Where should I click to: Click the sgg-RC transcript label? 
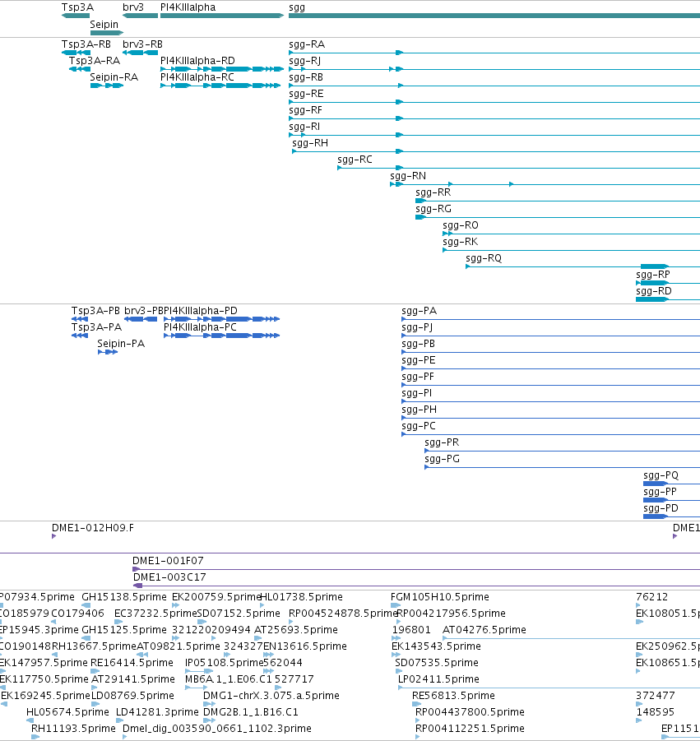[355, 160]
